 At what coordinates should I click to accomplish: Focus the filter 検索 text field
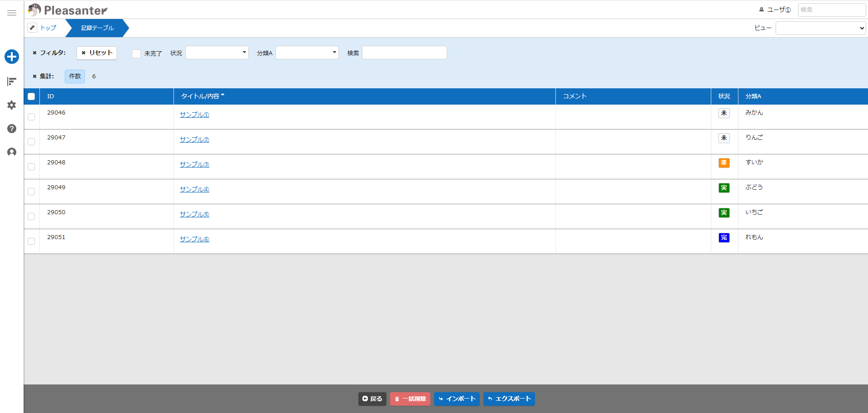(405, 53)
